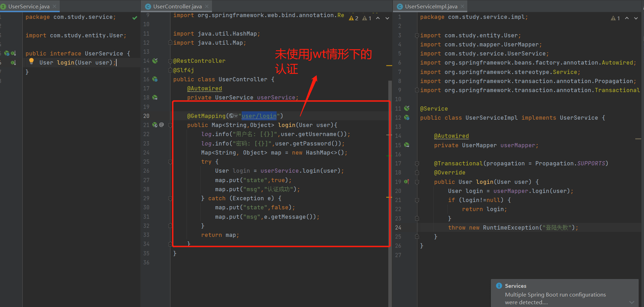The height and width of the screenshot is (307, 644).
Task: Collapse the login method at UserServiceImpl line 19
Action: [417, 182]
